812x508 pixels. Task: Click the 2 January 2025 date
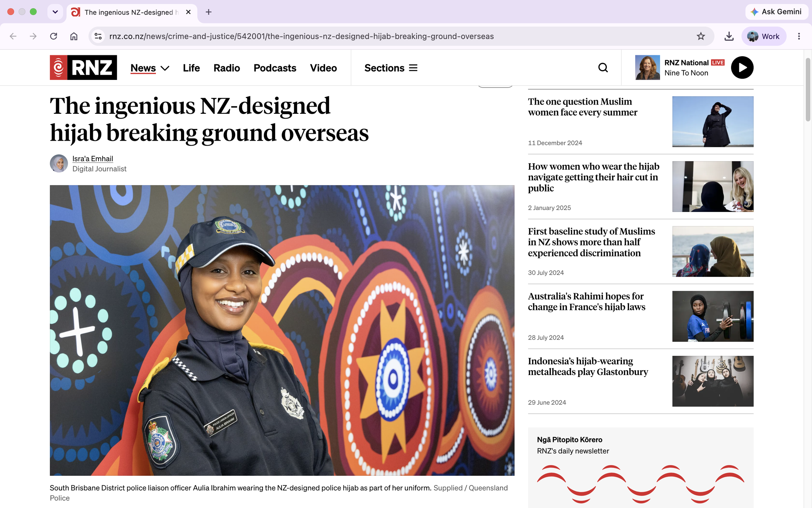point(549,208)
